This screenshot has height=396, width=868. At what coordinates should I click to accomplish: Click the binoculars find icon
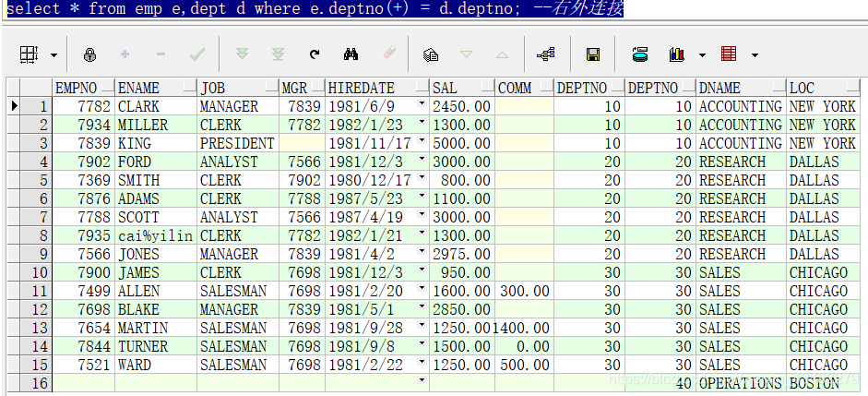pos(351,54)
